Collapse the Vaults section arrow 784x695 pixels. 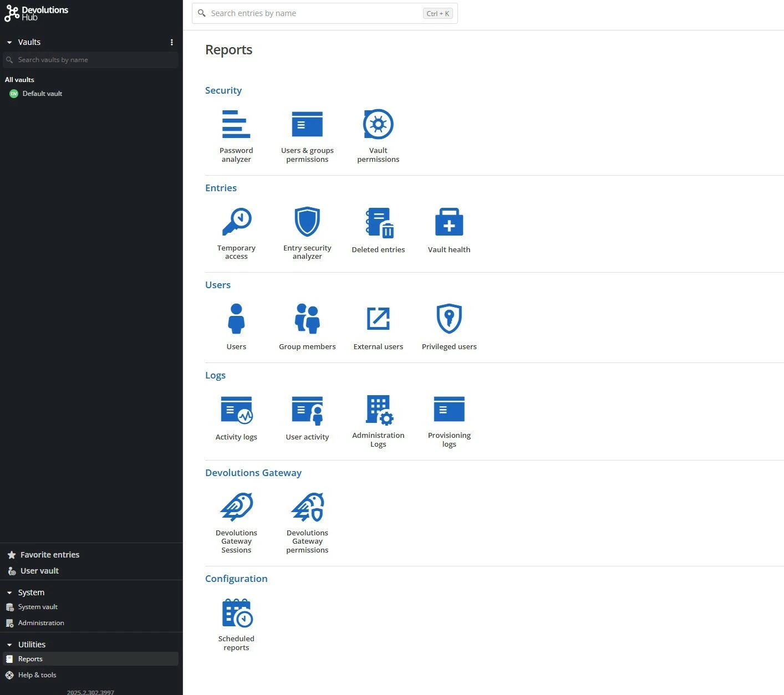click(9, 42)
